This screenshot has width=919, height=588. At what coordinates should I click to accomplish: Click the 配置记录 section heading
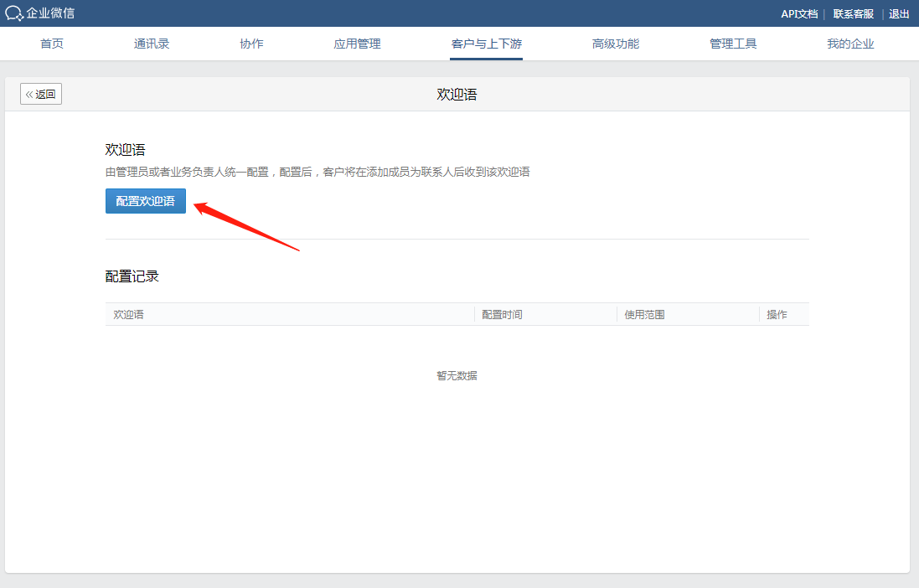(132, 276)
